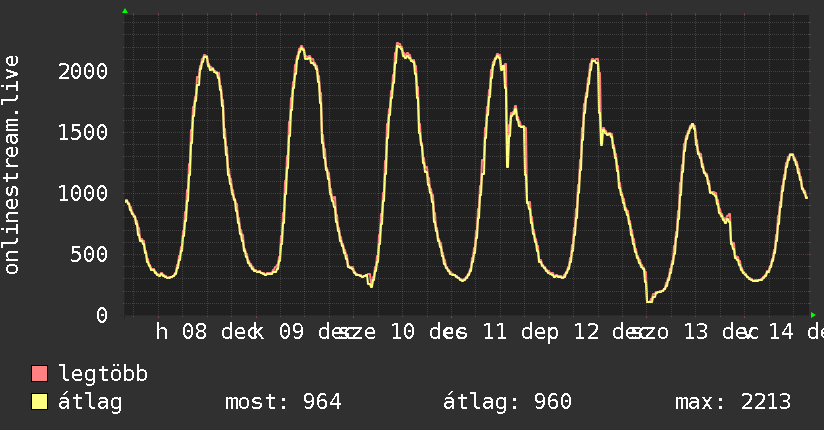Click the '12' date label on x-axis
This screenshot has height=430, width=824.
pos(587,332)
